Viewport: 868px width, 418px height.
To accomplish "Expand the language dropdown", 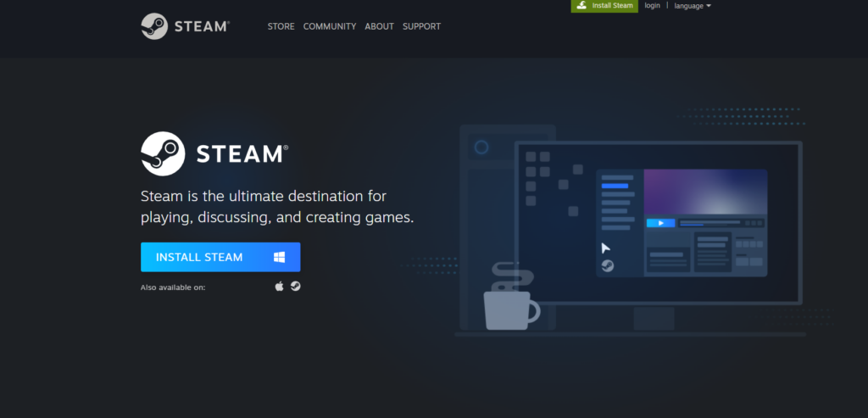I will (x=692, y=6).
